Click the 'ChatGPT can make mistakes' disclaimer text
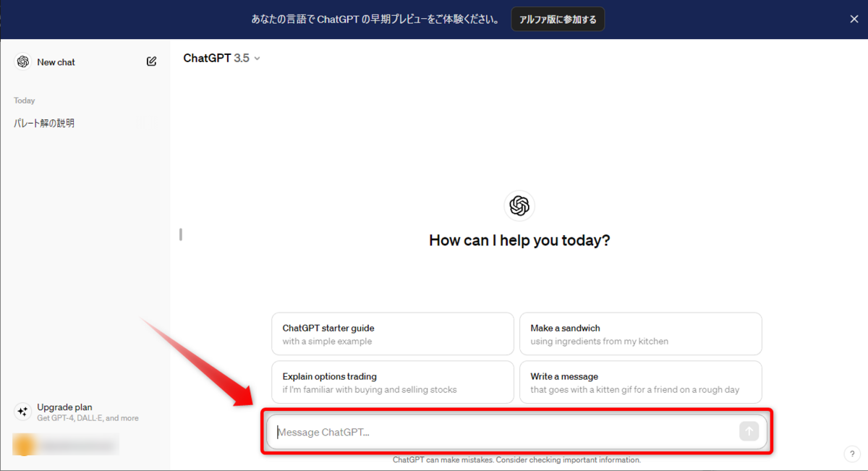 tap(516, 459)
